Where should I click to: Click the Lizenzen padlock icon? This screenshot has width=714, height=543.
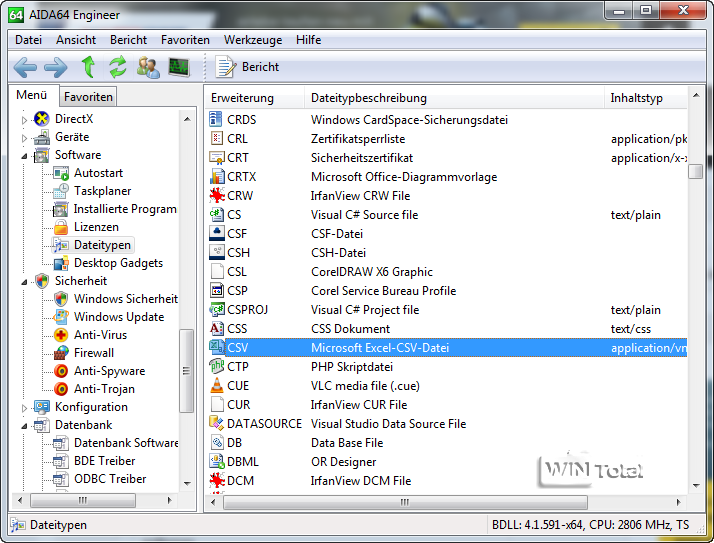pyautogui.click(x=61, y=227)
